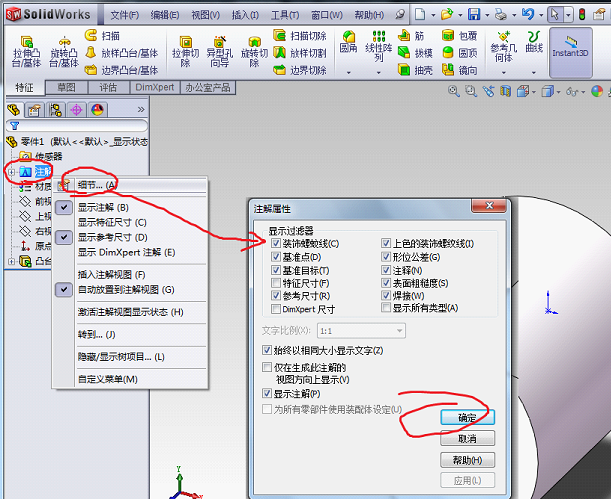This screenshot has width=611, height=500.
Task: Enable DimXpert 尺寸 checkbox
Action: (x=276, y=309)
